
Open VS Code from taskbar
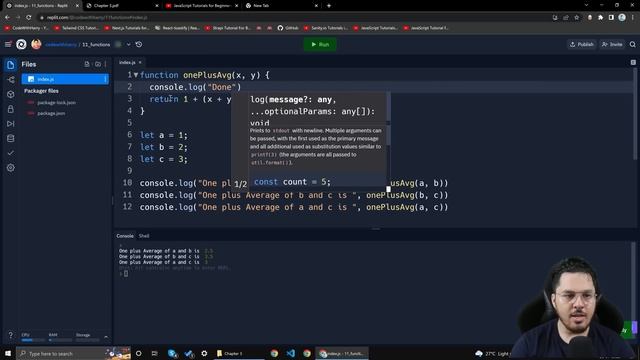tap(291, 353)
